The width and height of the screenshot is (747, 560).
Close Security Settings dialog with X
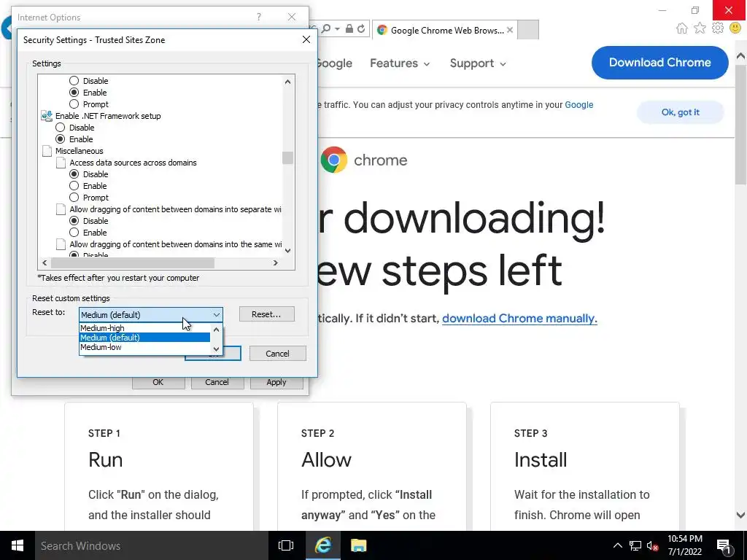306,39
